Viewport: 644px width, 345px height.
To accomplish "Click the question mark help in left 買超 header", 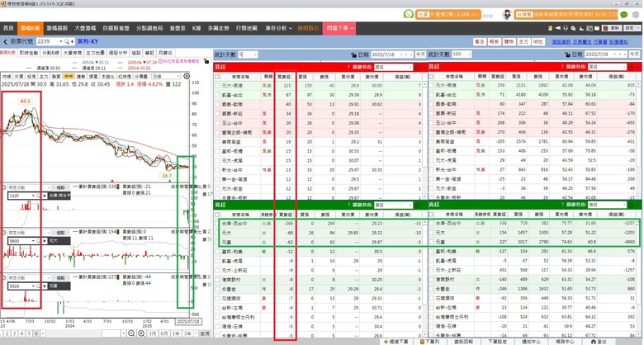I will click(348, 67).
